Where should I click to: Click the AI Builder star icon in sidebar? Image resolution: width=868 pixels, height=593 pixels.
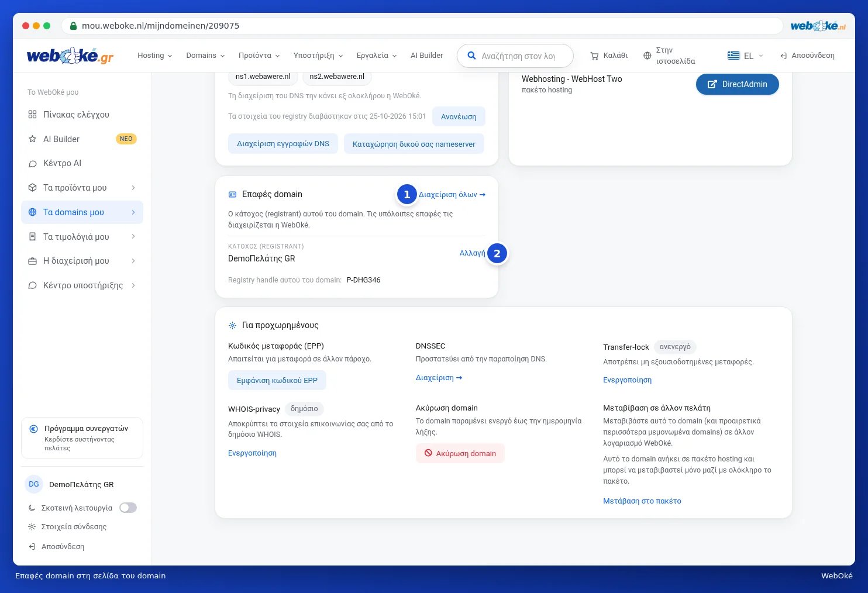click(x=32, y=139)
